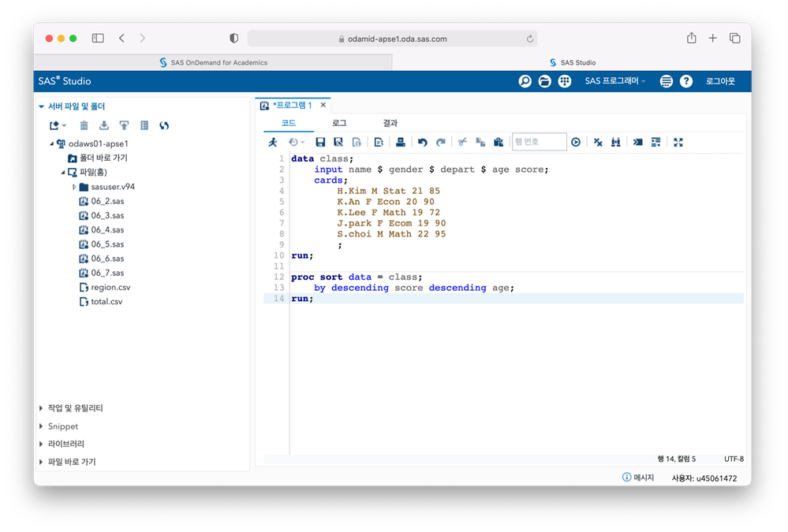Open help with the question mark icon
The height and width of the screenshot is (532, 788).
coord(686,81)
